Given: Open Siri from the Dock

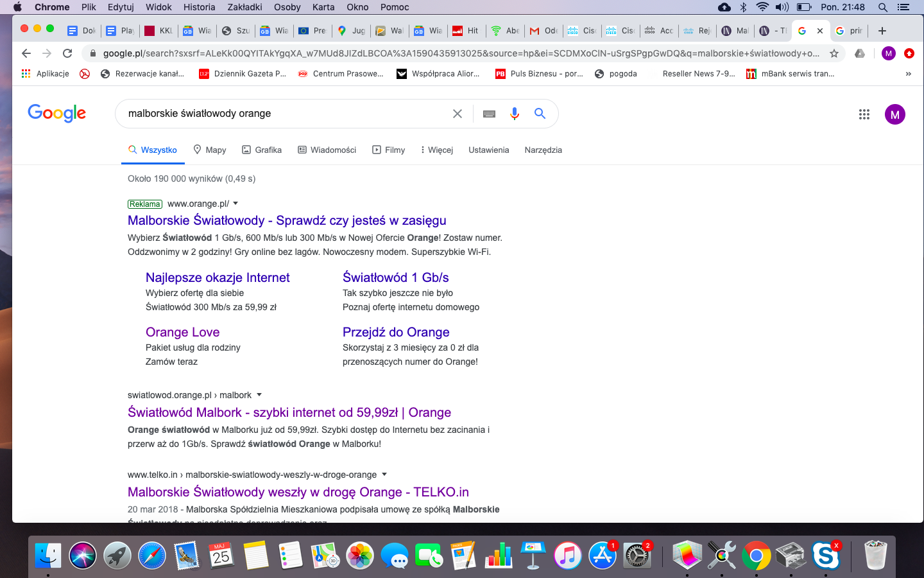Looking at the screenshot, I should 83,556.
